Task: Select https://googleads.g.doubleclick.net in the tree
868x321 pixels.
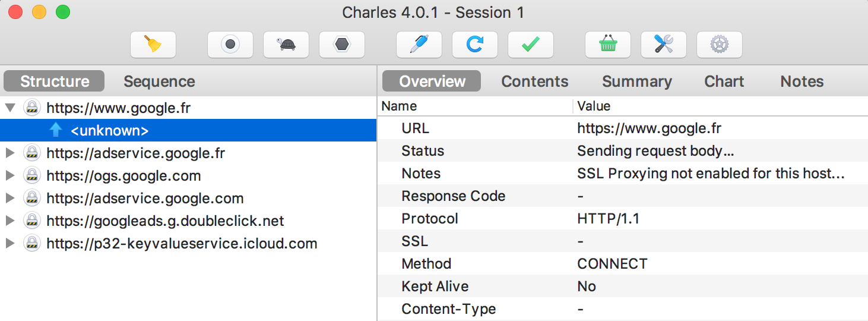Action: (x=165, y=221)
